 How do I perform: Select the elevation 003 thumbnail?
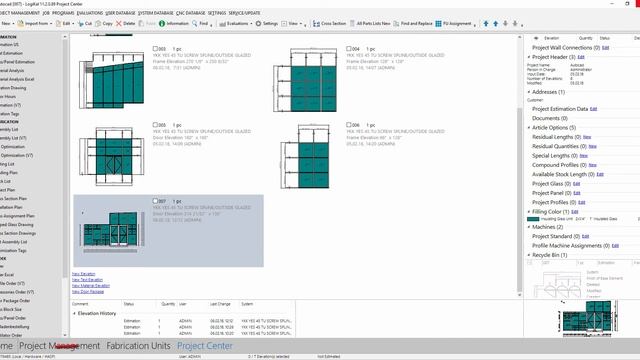click(x=111, y=80)
